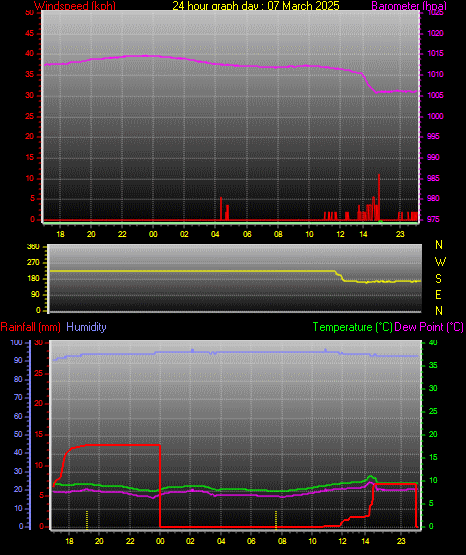This screenshot has height=555, width=466.
Task: Select the yellow dotted marker near hour 08
Action: 276,520
